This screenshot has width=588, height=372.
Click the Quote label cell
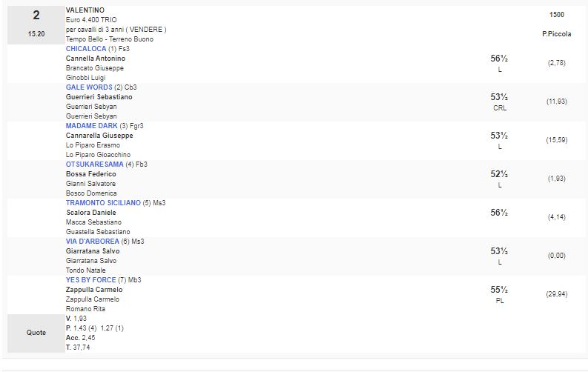pos(36,333)
